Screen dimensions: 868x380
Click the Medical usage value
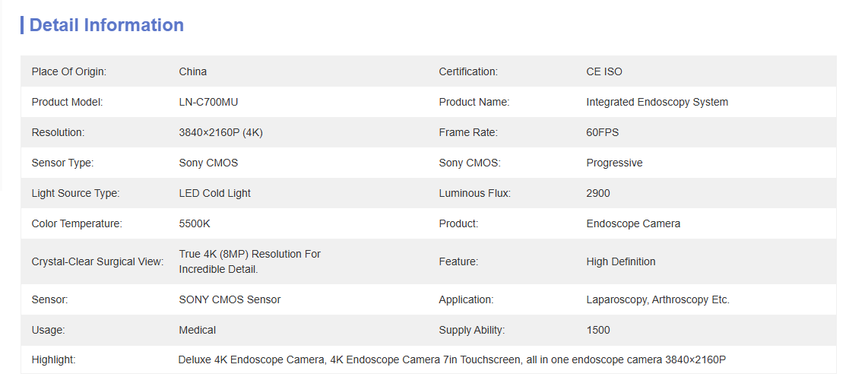coord(198,330)
